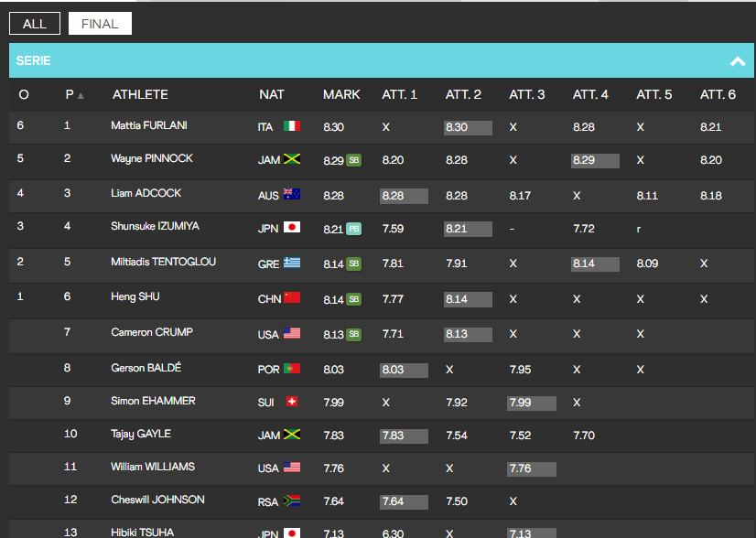Switch to the FINAL tab

[100, 24]
